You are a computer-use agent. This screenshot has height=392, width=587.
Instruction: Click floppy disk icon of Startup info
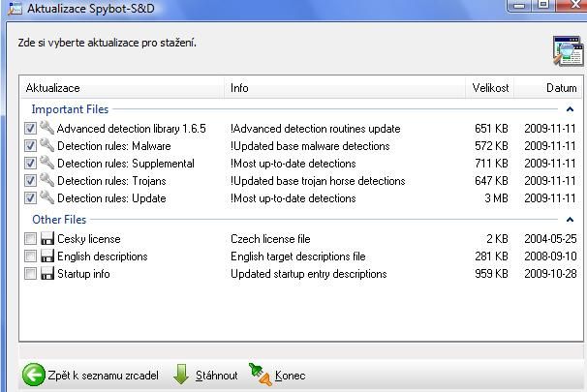47,273
